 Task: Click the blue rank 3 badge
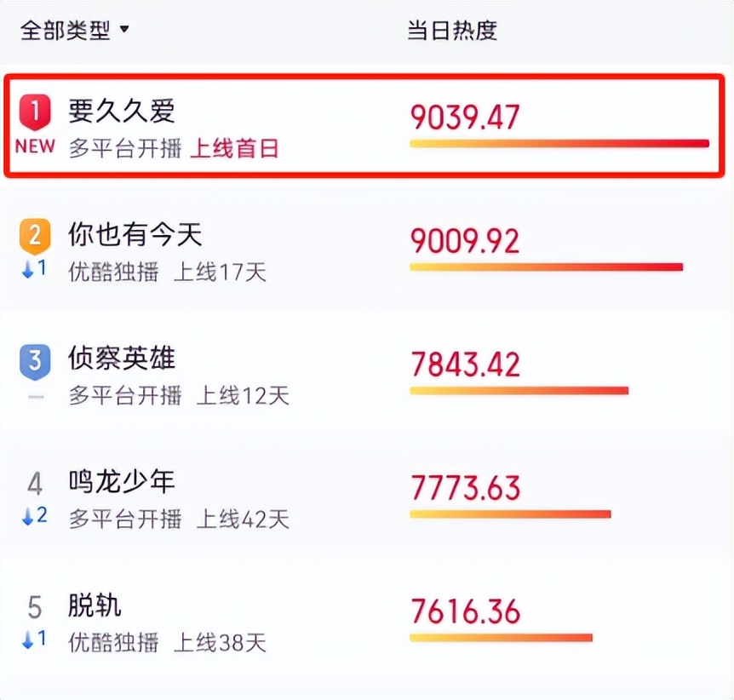35,361
